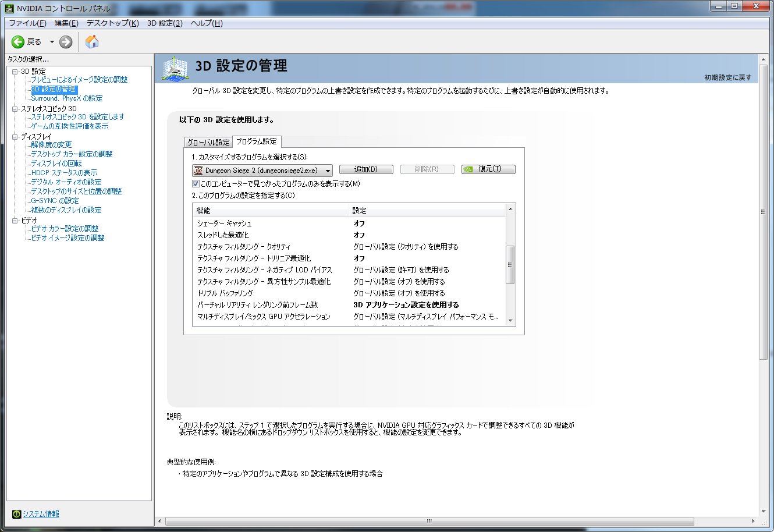Open the システム情報 link
The width and height of the screenshot is (774, 532).
point(41,514)
